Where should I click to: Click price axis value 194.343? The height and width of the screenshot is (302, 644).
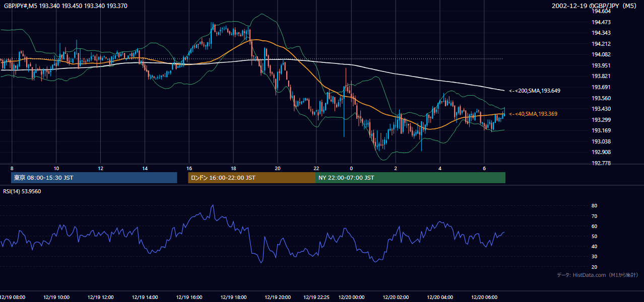pos(601,33)
